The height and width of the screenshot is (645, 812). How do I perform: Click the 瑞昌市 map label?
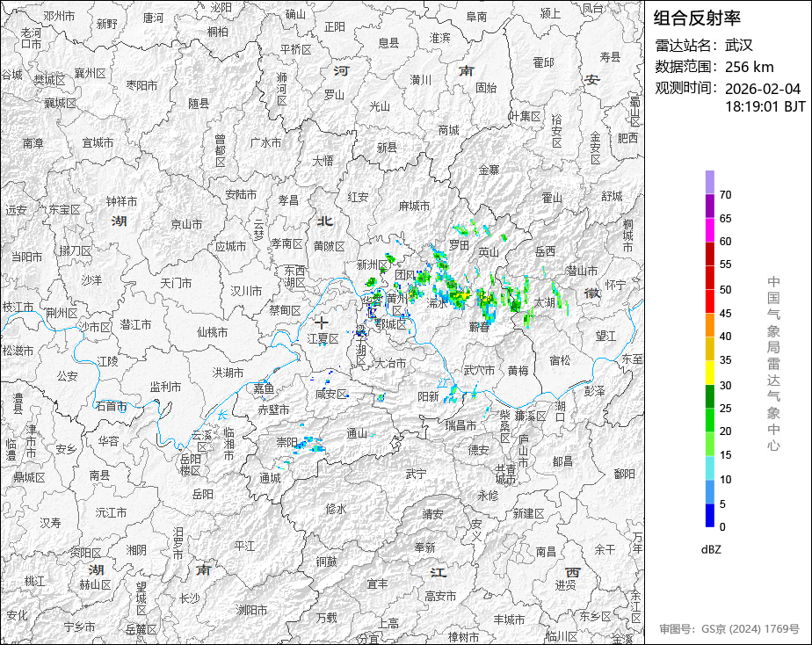[x=460, y=425]
